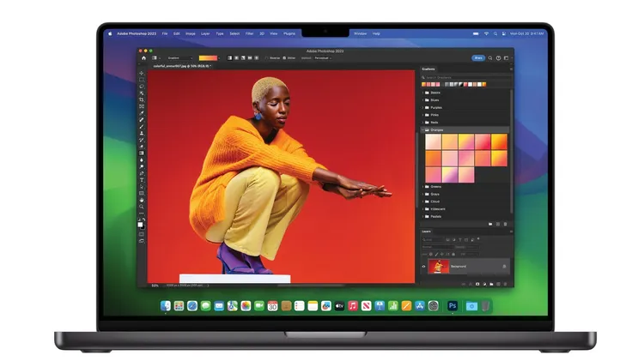Open the Method Perceptual dropdown
Viewport: 644px width, 361px height.
point(323,57)
